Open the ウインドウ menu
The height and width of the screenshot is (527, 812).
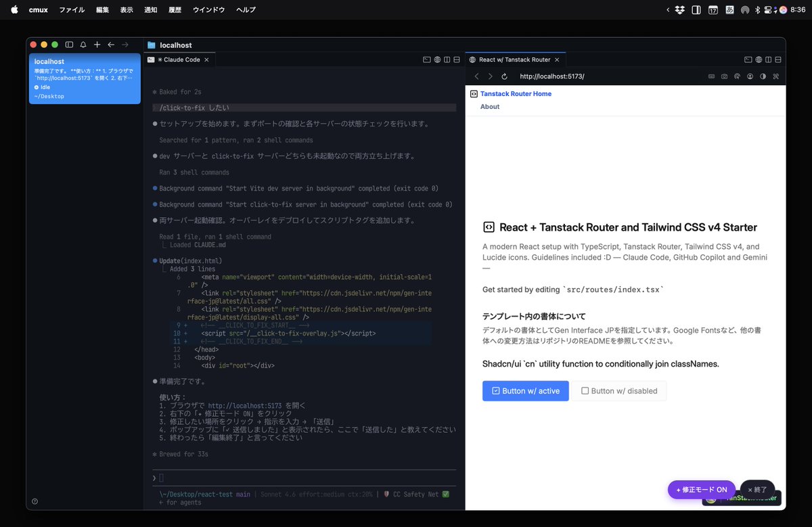point(208,9)
